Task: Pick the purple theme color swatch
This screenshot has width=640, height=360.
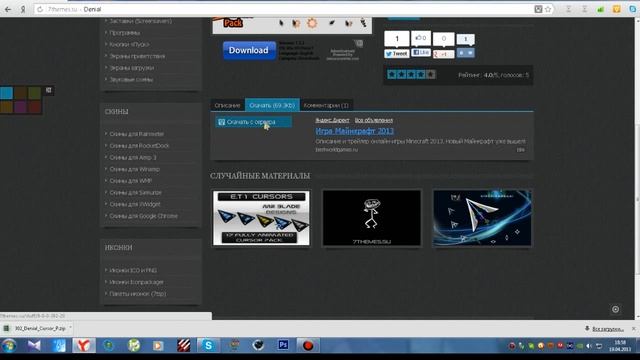Action: pyautogui.click(x=20, y=107)
